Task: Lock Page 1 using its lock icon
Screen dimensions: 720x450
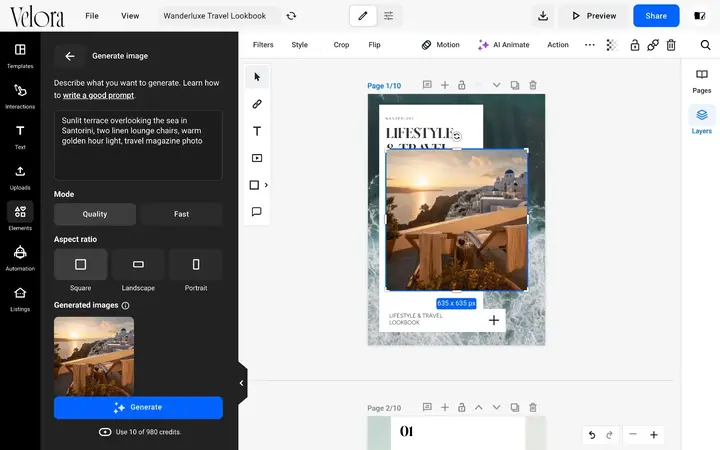Action: pos(461,85)
